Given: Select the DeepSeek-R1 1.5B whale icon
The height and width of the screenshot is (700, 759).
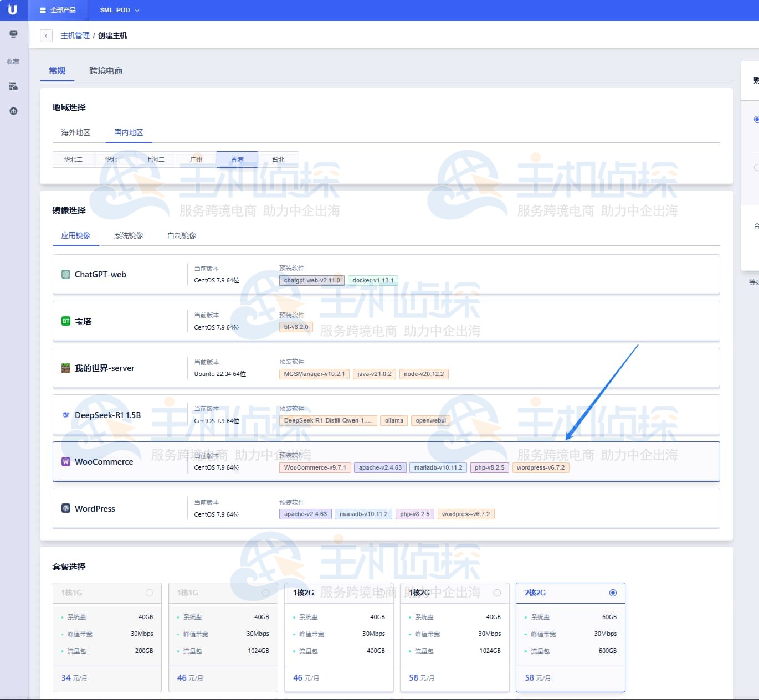Looking at the screenshot, I should (66, 415).
